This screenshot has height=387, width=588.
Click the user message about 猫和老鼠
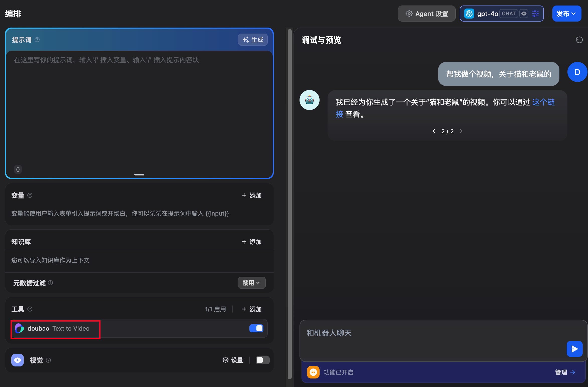click(499, 74)
